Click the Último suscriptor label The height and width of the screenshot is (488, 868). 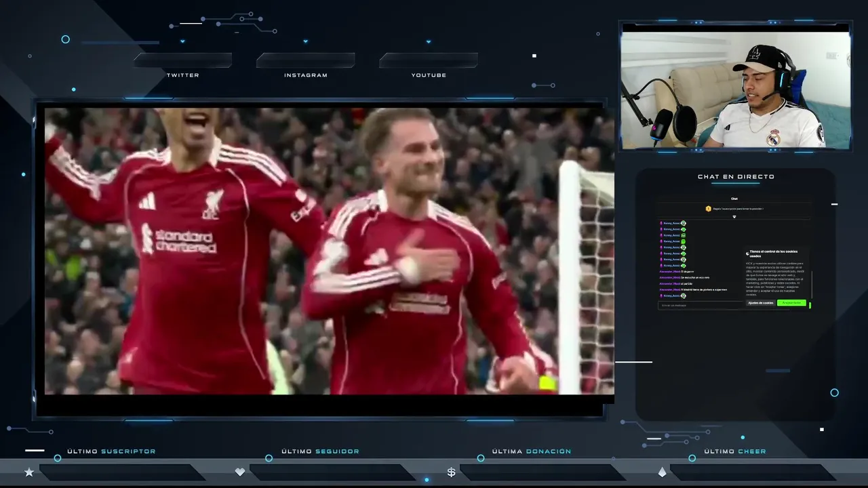pos(111,451)
